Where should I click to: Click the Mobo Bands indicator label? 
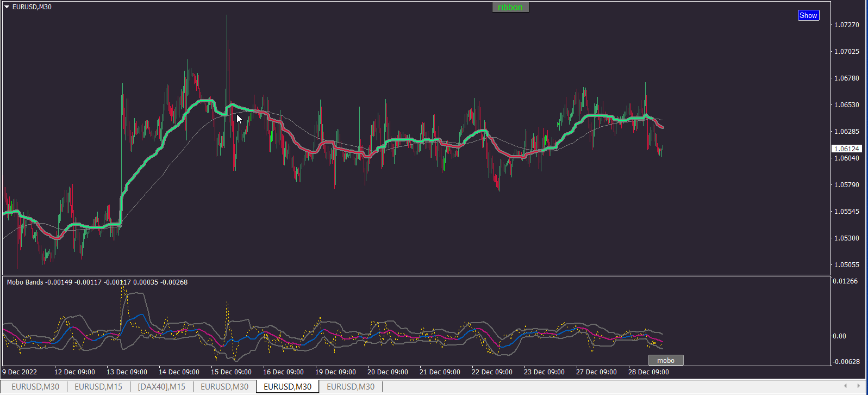coord(25,282)
